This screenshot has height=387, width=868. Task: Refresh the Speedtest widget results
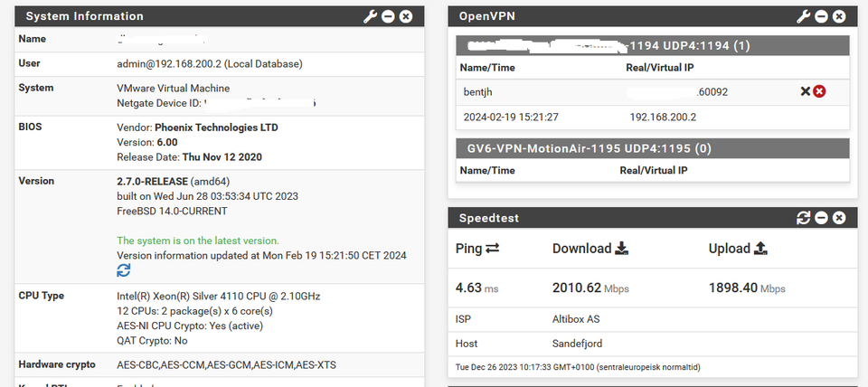pyautogui.click(x=803, y=218)
